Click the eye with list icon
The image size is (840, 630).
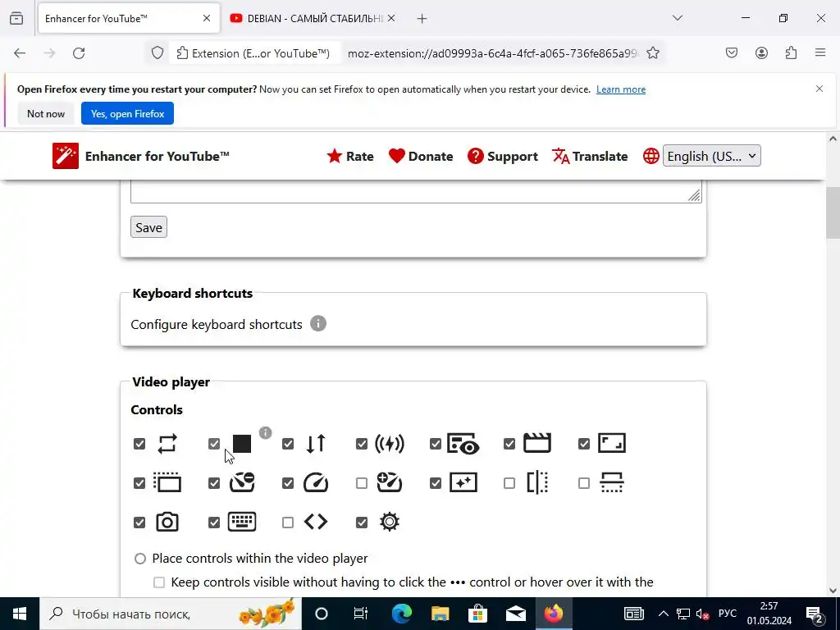[463, 444]
